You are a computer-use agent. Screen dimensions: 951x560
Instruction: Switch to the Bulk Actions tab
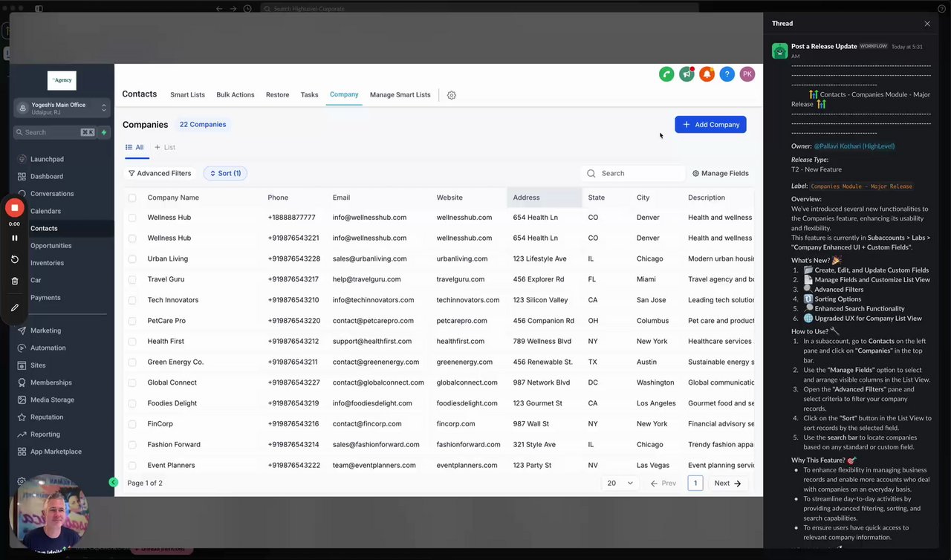click(x=236, y=95)
